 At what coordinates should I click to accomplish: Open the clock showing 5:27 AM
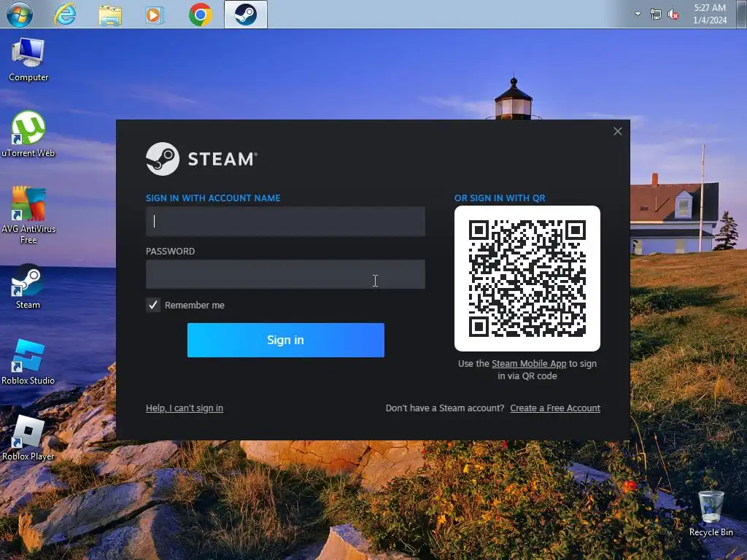[x=710, y=14]
